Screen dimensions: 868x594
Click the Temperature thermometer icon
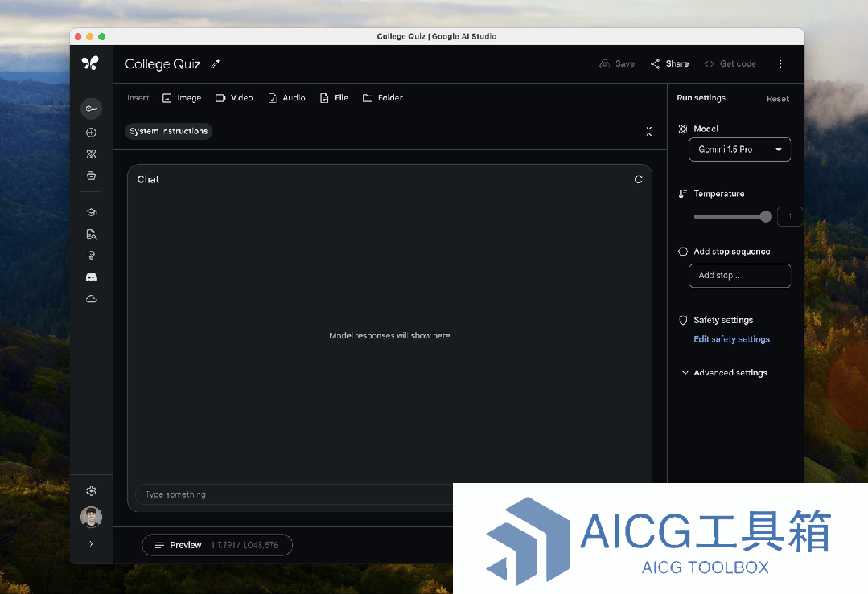(683, 194)
